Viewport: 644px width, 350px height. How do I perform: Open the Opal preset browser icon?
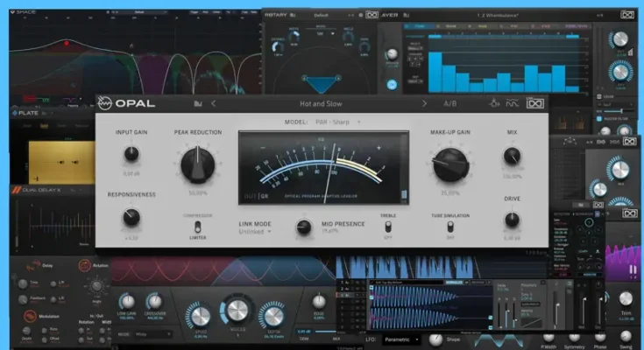point(197,103)
